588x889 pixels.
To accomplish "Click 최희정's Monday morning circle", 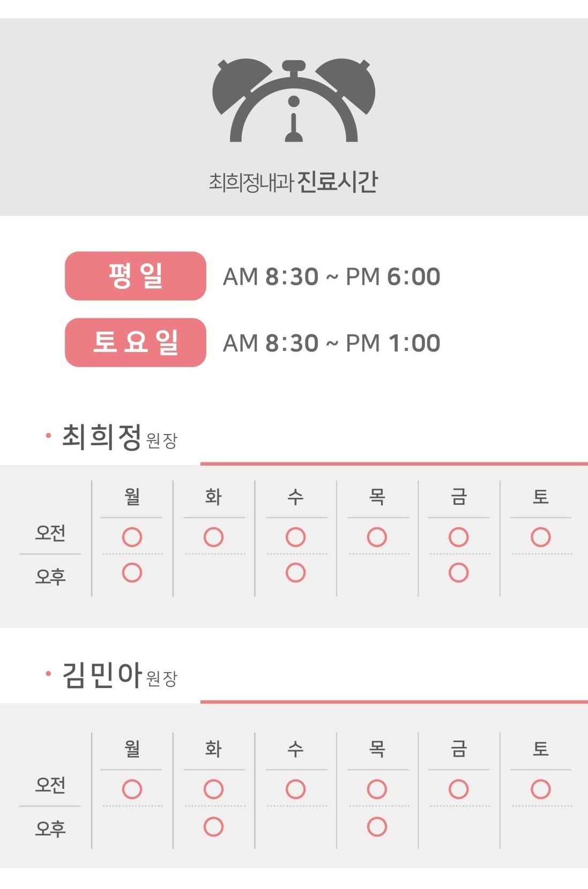I will 132,537.
